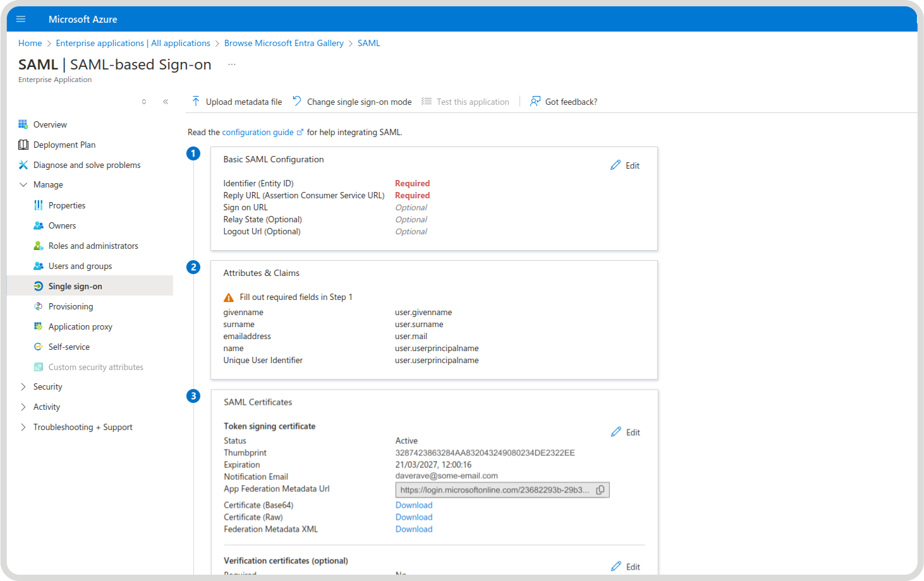This screenshot has width=924, height=581.
Task: Open Diagnose and solve problems
Action: click(87, 165)
